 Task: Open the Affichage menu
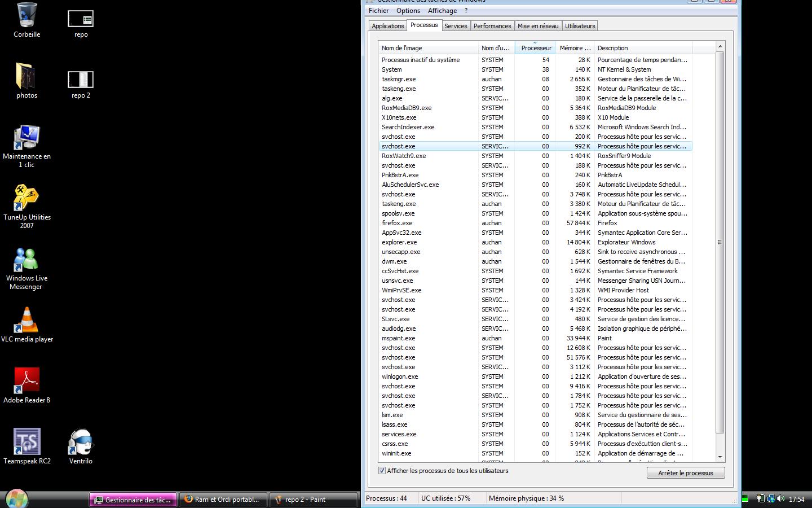pos(442,11)
